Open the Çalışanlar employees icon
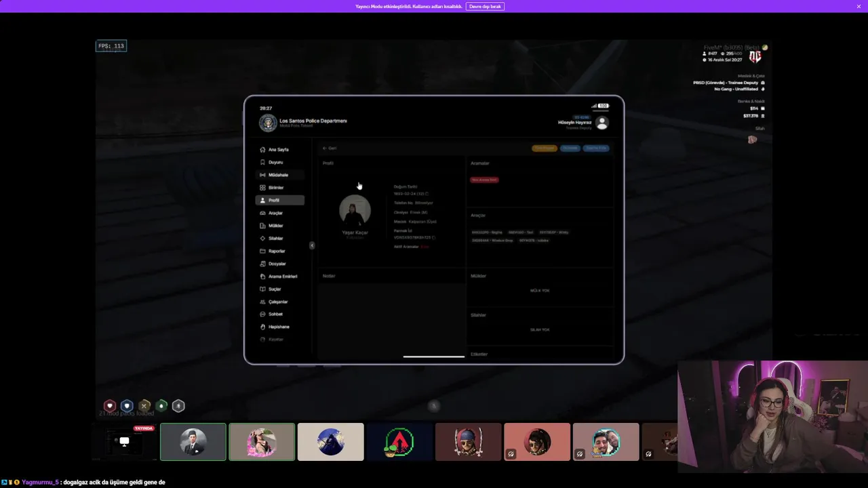This screenshot has width=868, height=488. point(262,302)
